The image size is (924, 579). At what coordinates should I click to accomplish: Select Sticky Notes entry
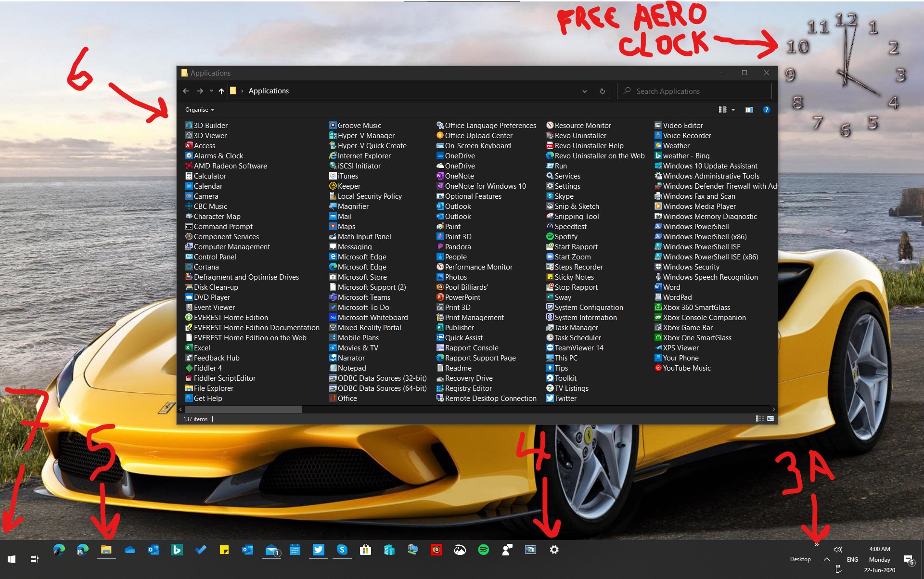point(570,277)
